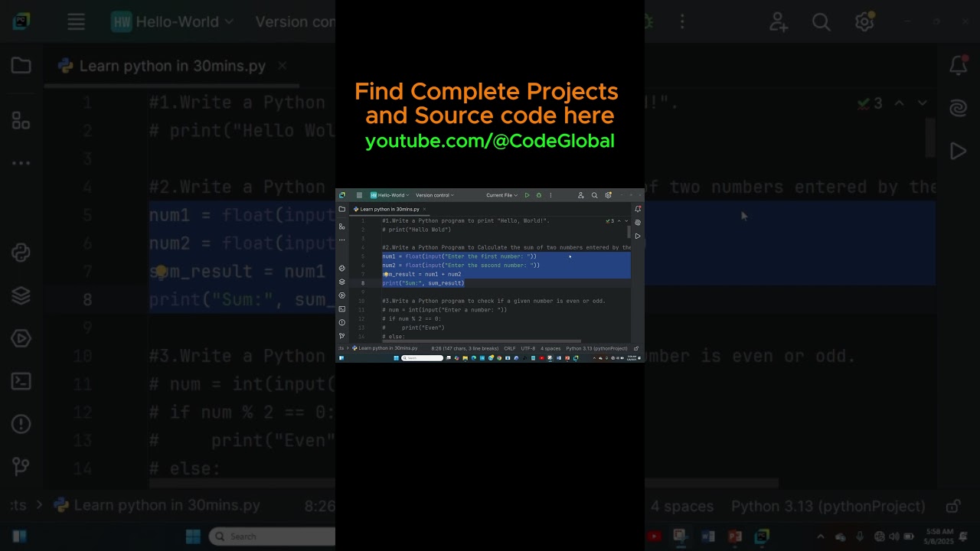Open the Project tool window folder icon

point(342,209)
